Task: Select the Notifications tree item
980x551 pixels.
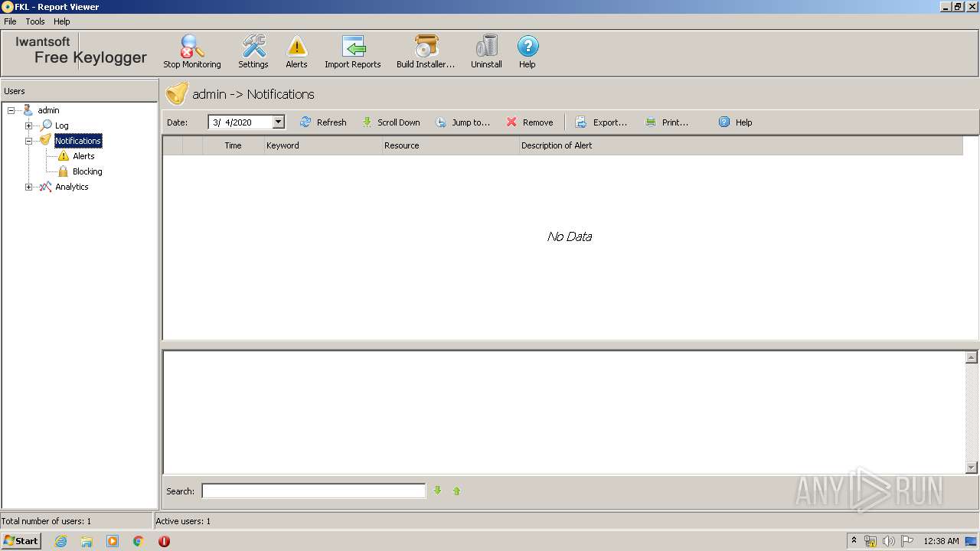Action: pos(78,141)
